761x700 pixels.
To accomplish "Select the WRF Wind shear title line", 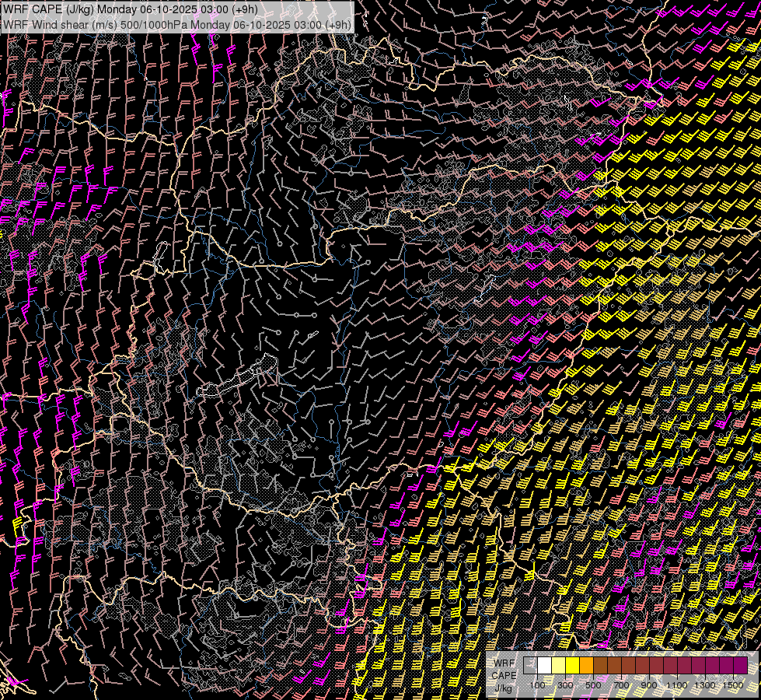I will (x=176, y=24).
